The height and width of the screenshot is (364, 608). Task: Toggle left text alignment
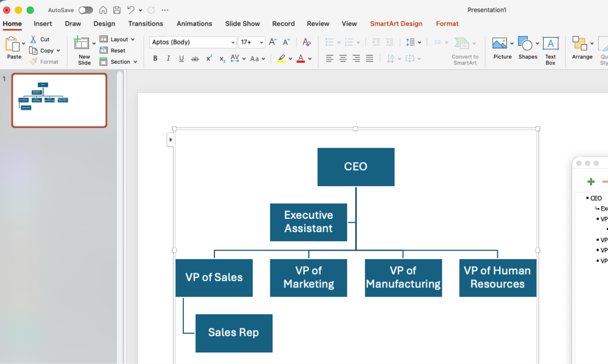point(329,59)
